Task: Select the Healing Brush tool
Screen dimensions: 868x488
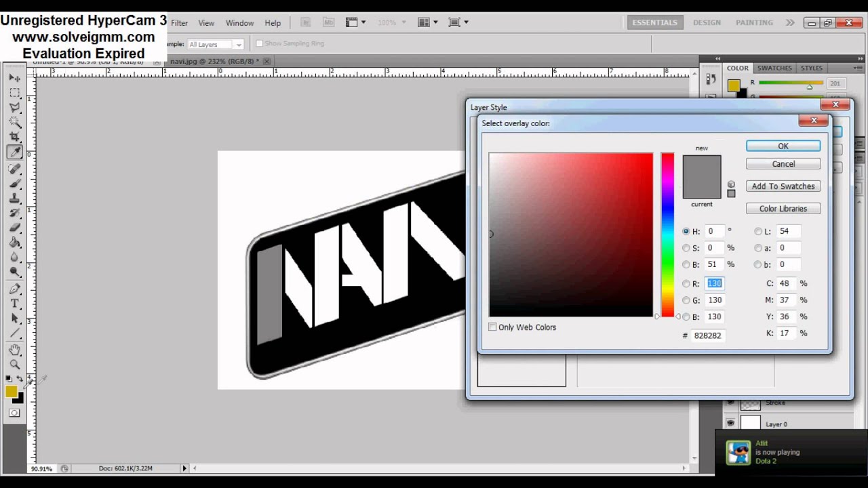Action: (14, 169)
